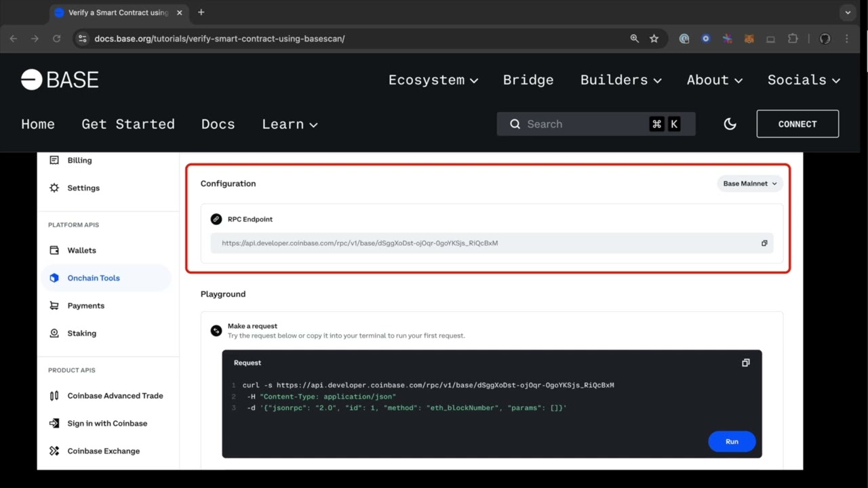The height and width of the screenshot is (488, 868).
Task: Open the MetaMask fox extension
Action: pos(749,39)
